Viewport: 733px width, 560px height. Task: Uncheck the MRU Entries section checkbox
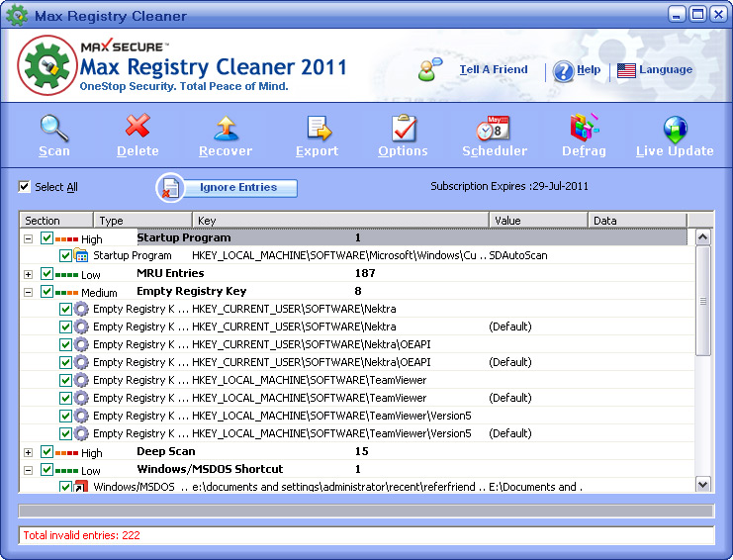point(46,273)
